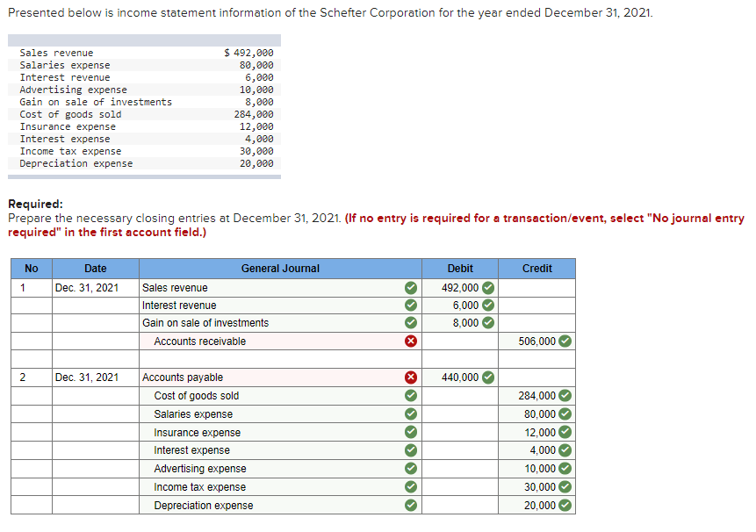Click the Debit column header
756x532 pixels.
[460, 269]
